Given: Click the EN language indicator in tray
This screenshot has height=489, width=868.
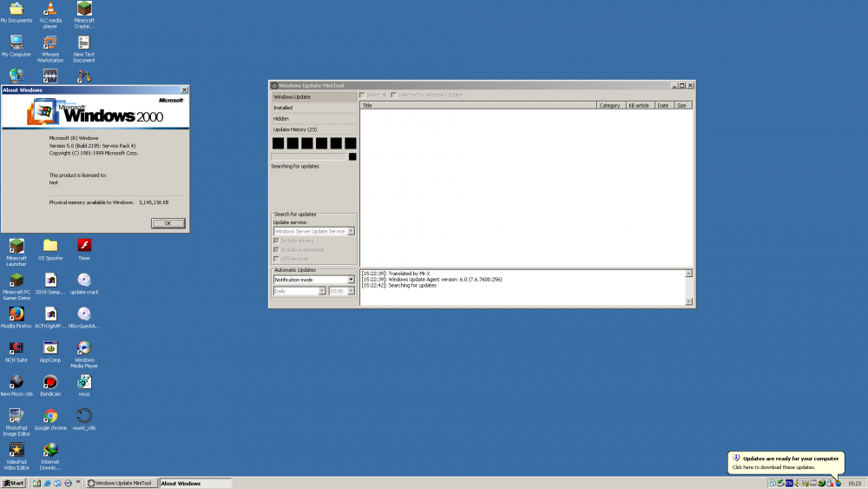Looking at the screenshot, I should click(x=789, y=483).
